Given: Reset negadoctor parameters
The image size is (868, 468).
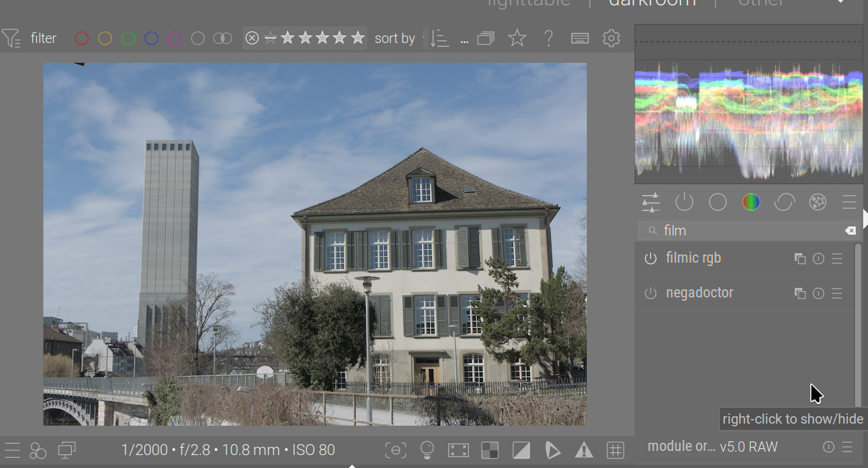Looking at the screenshot, I should point(819,293).
